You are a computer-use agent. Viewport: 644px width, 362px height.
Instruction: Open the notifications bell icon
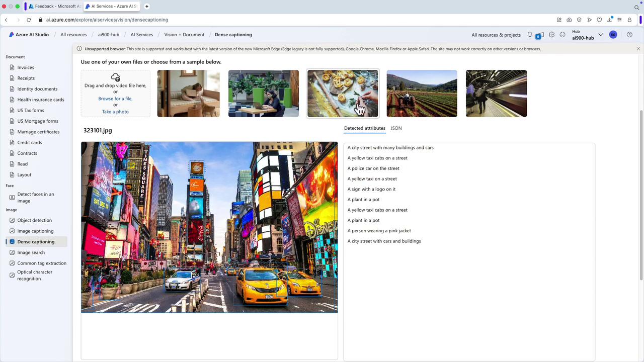click(530, 35)
